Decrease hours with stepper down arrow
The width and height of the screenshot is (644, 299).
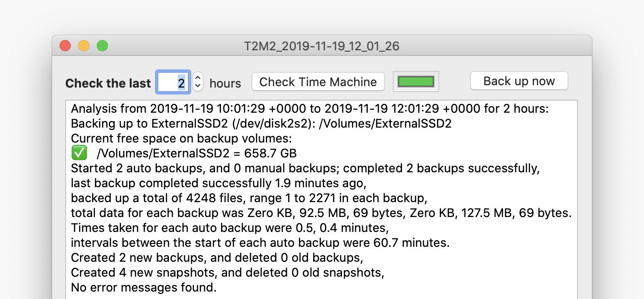[198, 86]
